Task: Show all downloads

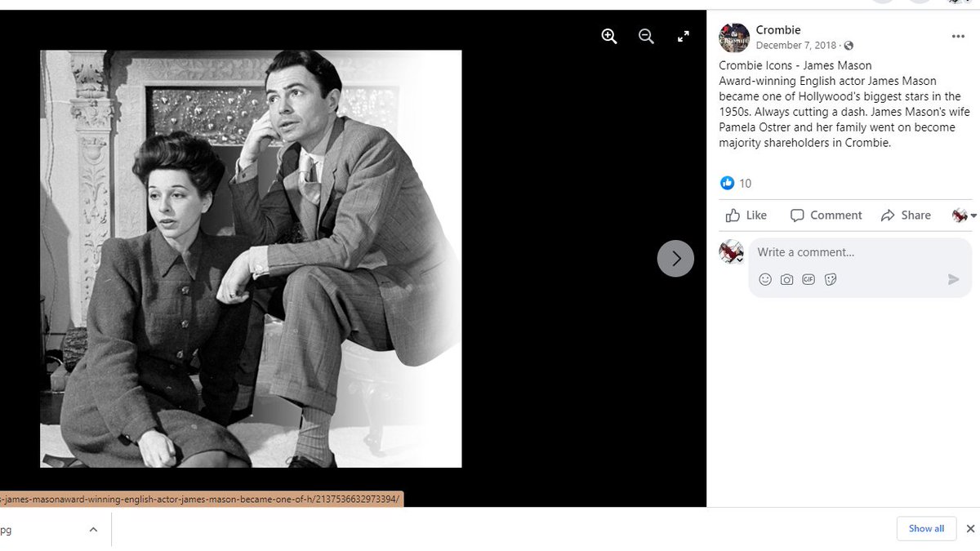Action: (926, 529)
